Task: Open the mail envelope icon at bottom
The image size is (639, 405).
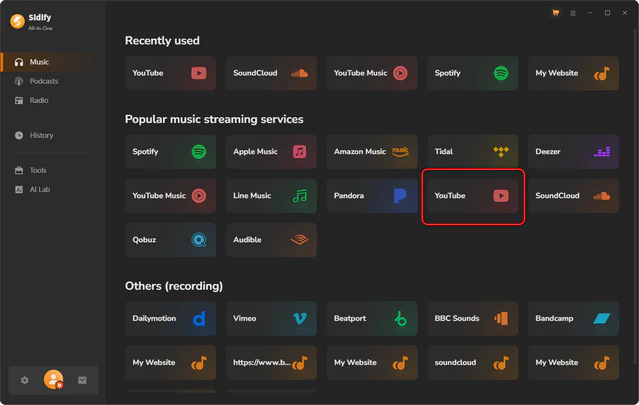Action: [82, 380]
